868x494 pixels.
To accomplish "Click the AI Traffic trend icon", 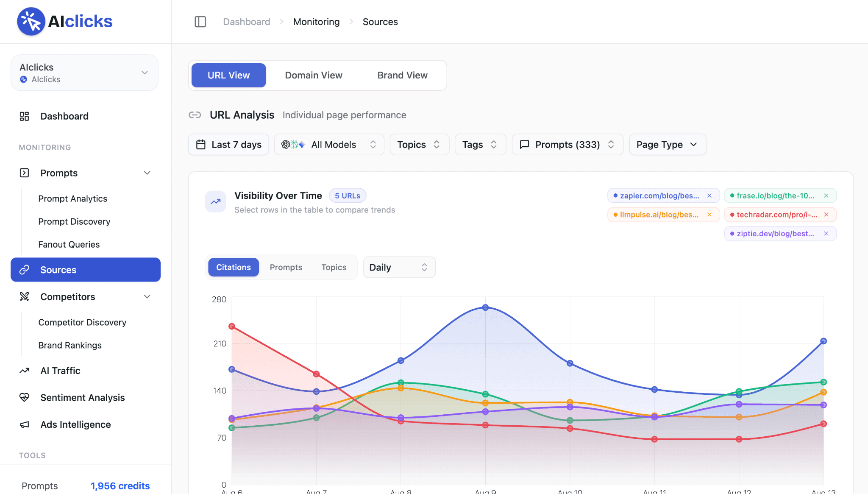I will click(x=24, y=371).
